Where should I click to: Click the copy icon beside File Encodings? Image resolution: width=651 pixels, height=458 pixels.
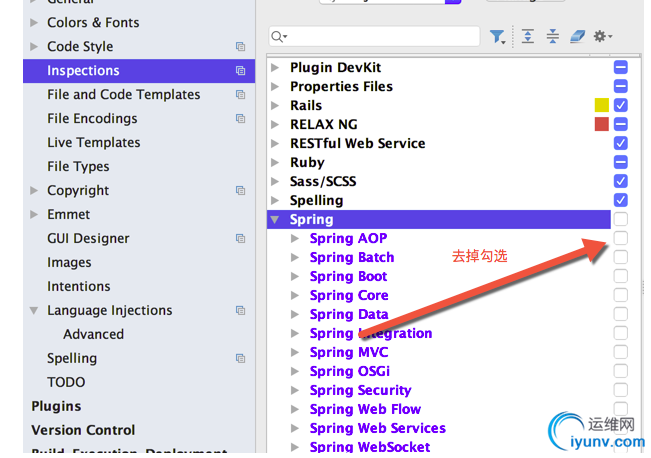point(240,119)
